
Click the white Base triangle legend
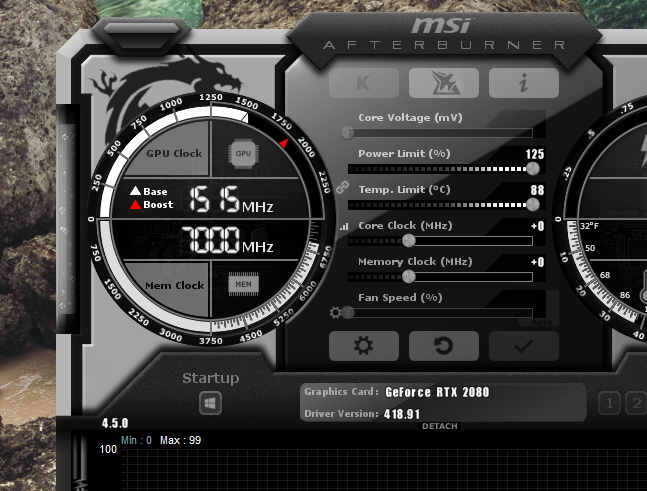coord(135,191)
